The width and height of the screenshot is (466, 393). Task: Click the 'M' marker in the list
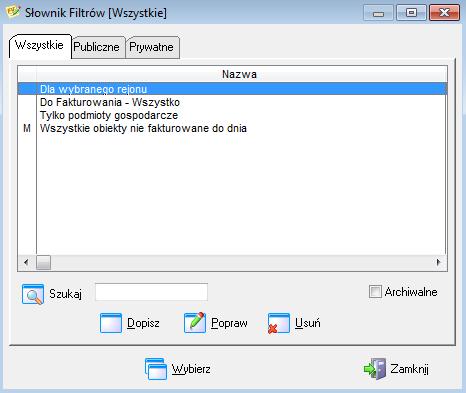click(27, 128)
